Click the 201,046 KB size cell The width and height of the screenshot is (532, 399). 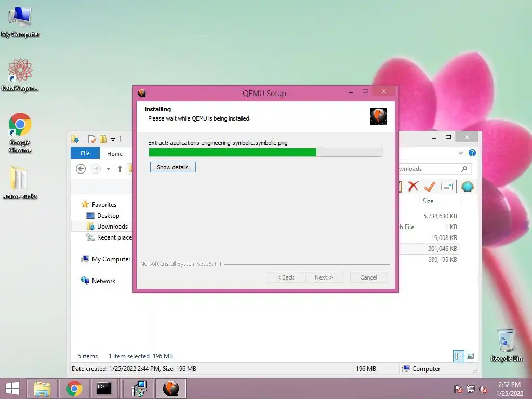pos(443,249)
